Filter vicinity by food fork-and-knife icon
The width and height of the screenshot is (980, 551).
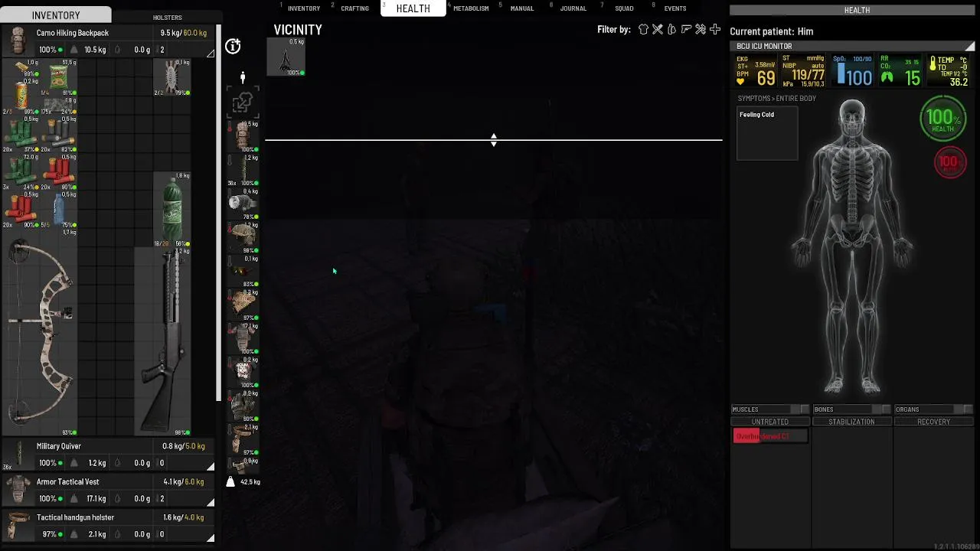(x=658, y=29)
